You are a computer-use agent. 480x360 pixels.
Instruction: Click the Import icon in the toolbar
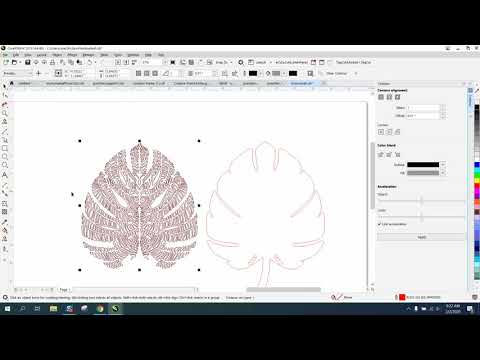[118, 62]
